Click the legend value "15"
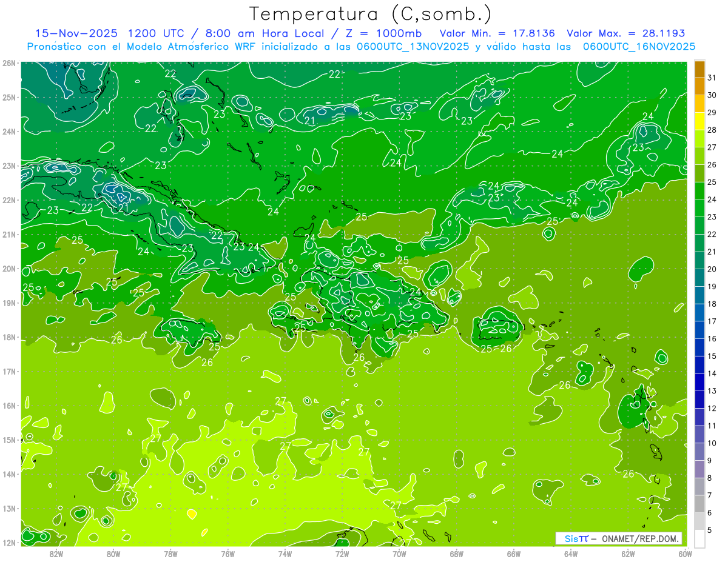The height and width of the screenshot is (562, 728). coord(712,356)
